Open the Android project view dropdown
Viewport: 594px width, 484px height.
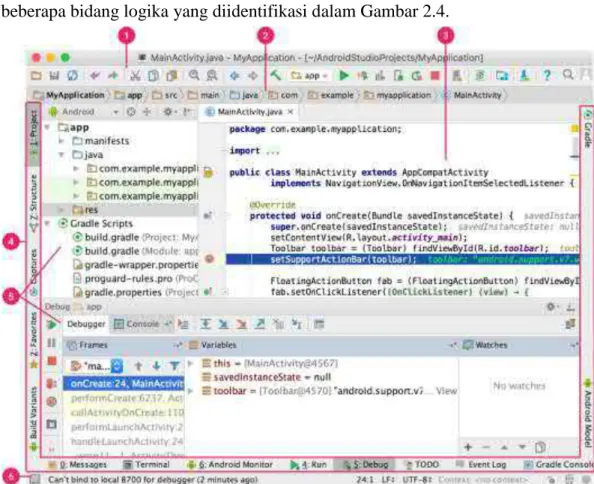pos(84,112)
